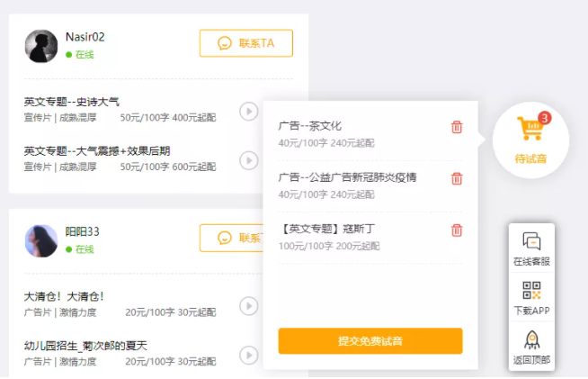Remove 广告--公益广告新冠肺炎疫情 cart item

tap(457, 178)
